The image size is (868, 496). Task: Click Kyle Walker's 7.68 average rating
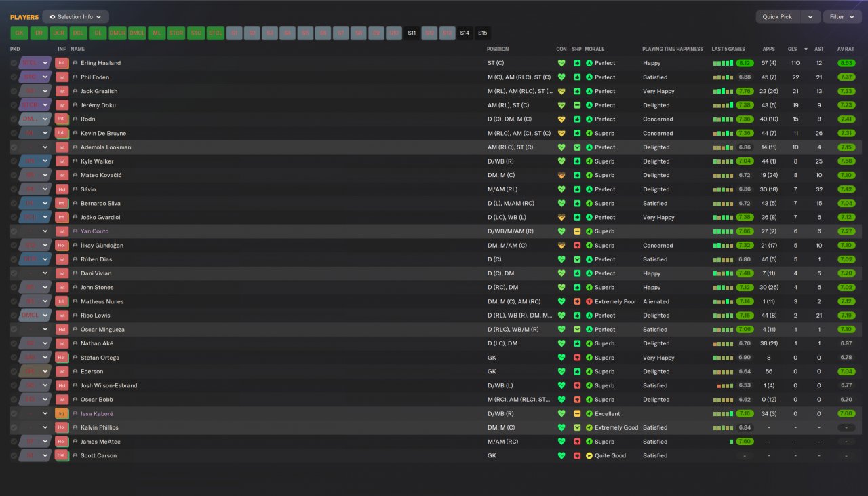[x=846, y=161]
